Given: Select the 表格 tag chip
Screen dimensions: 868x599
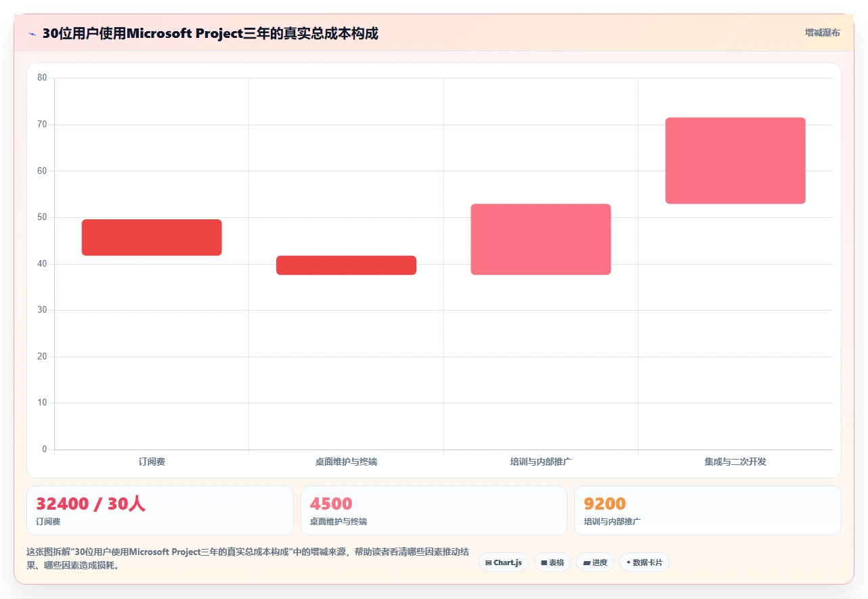Looking at the screenshot, I should (552, 562).
